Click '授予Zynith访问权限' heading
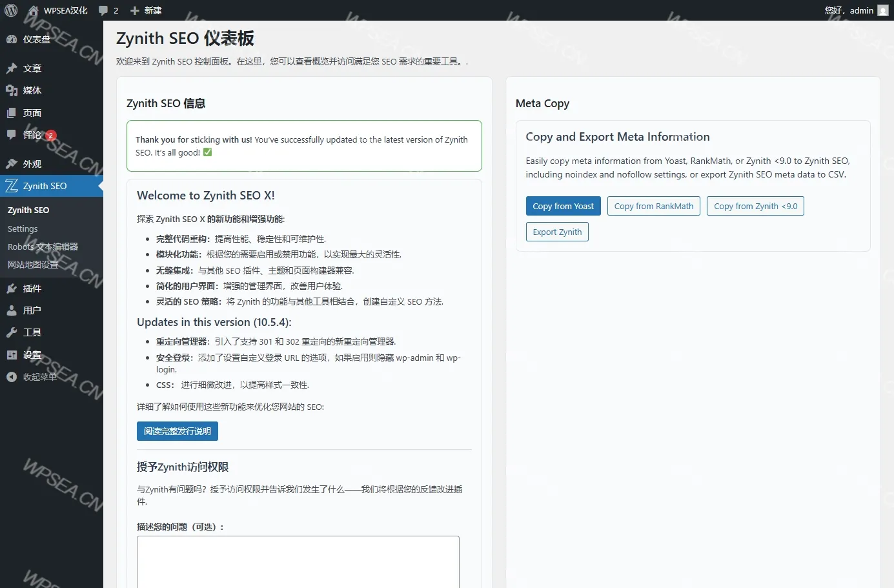Screen dimensions: 894x588 (x=183, y=467)
